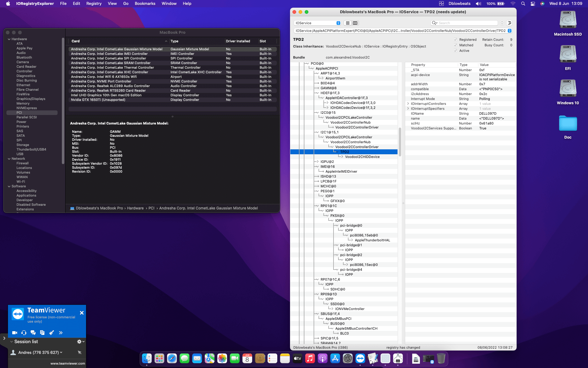Open the Registry menu
Screen dimensions: 588x368
[94, 4]
